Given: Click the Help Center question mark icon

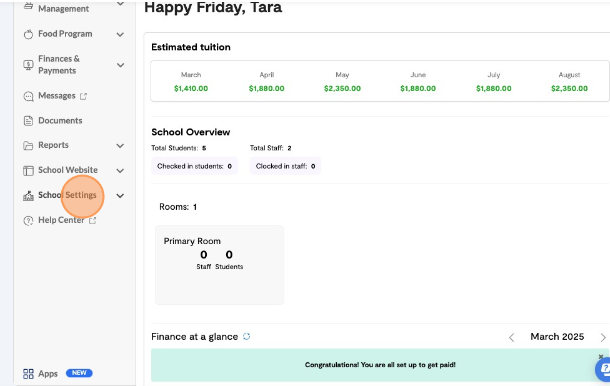Looking at the screenshot, I should [28, 221].
